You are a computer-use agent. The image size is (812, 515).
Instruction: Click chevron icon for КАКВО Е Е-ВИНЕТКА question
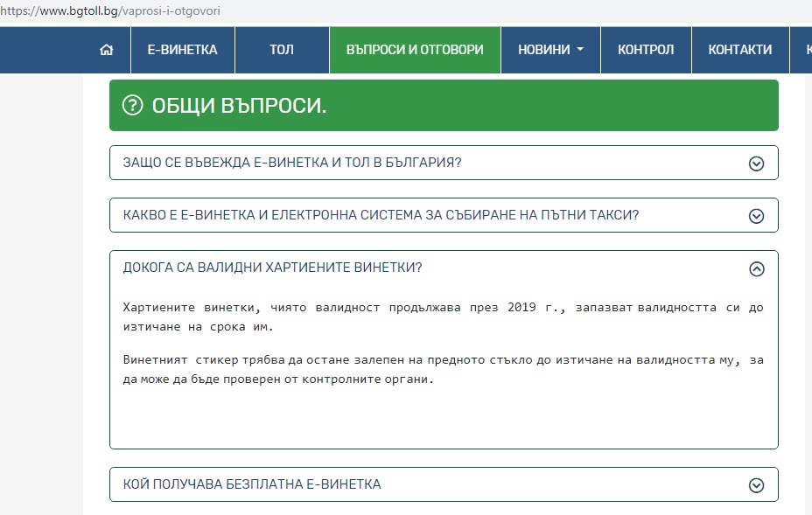[x=757, y=216]
